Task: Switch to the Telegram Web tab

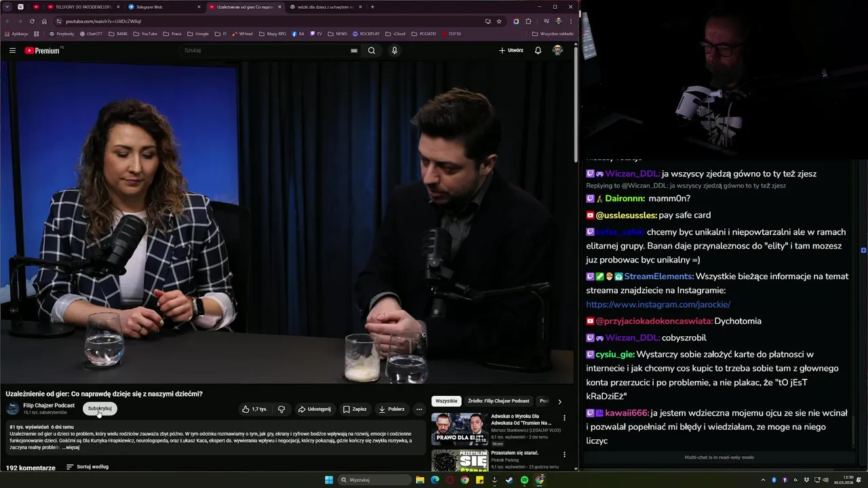Action: 163,7
